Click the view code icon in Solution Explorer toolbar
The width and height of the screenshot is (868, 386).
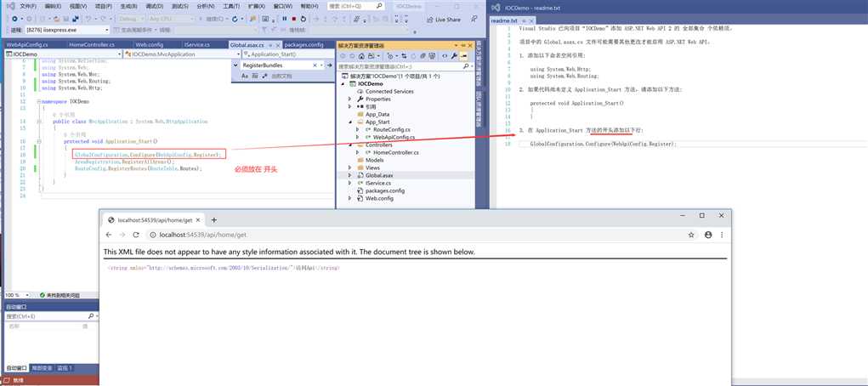tap(445, 56)
